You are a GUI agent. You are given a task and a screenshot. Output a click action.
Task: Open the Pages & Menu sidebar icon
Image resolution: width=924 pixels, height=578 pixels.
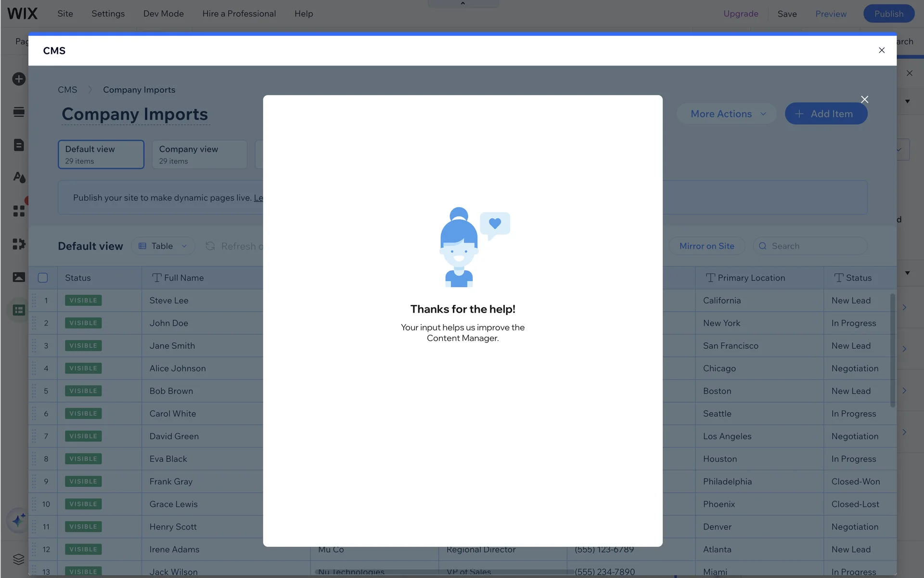pyautogui.click(x=19, y=145)
